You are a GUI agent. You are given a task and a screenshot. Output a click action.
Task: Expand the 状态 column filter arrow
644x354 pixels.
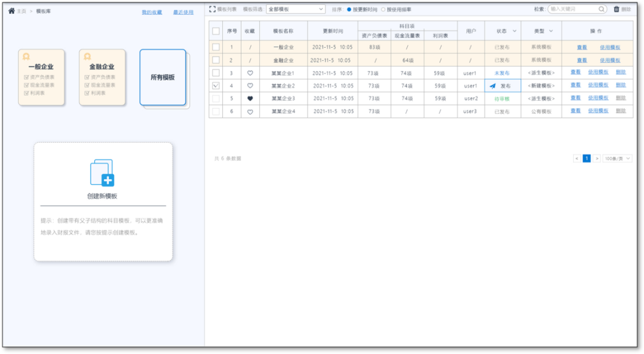pos(515,31)
